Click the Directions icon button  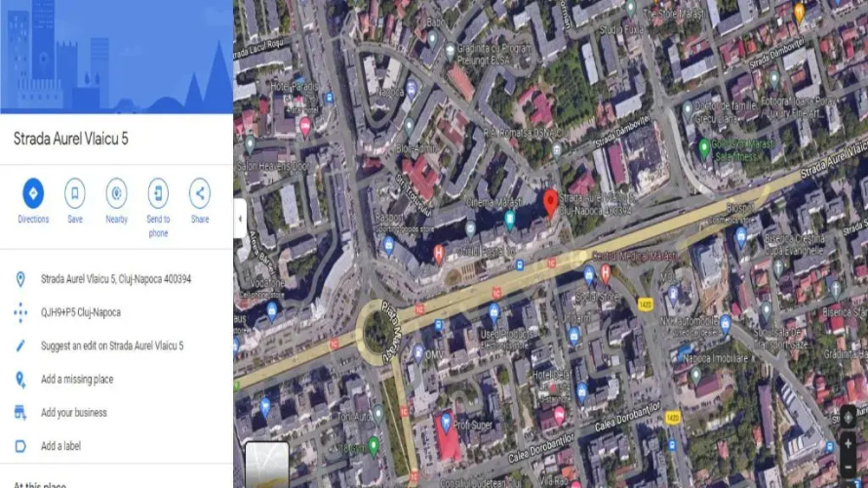(33, 193)
